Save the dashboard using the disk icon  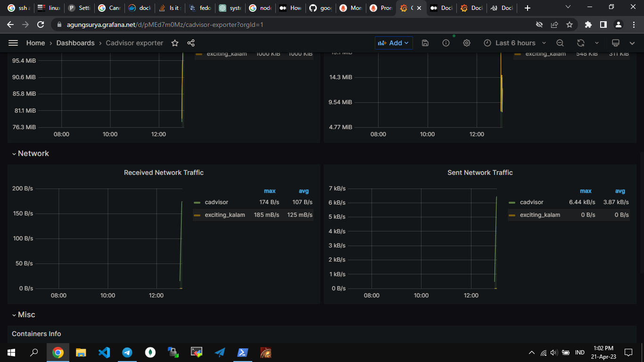coord(425,43)
